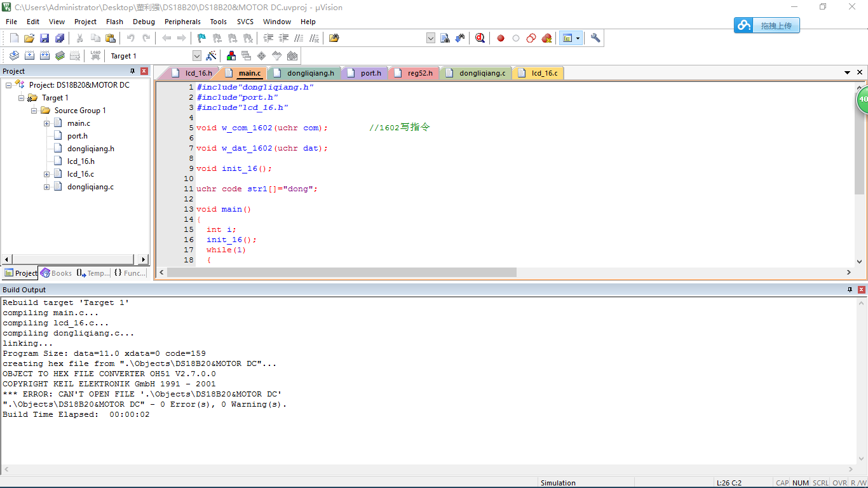Click the editor horizontal scrollbar

(342, 272)
